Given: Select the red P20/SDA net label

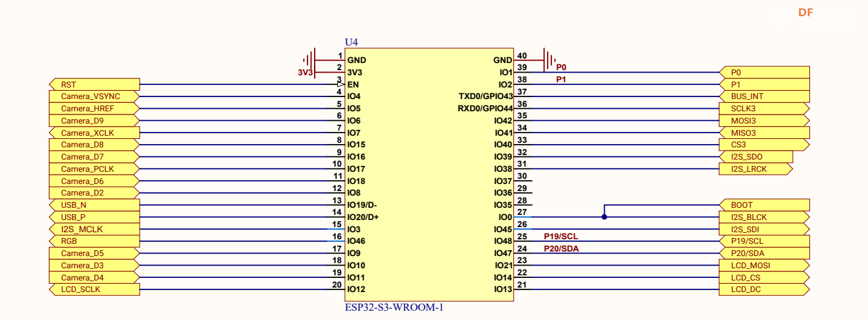Looking at the screenshot, I should [561, 248].
